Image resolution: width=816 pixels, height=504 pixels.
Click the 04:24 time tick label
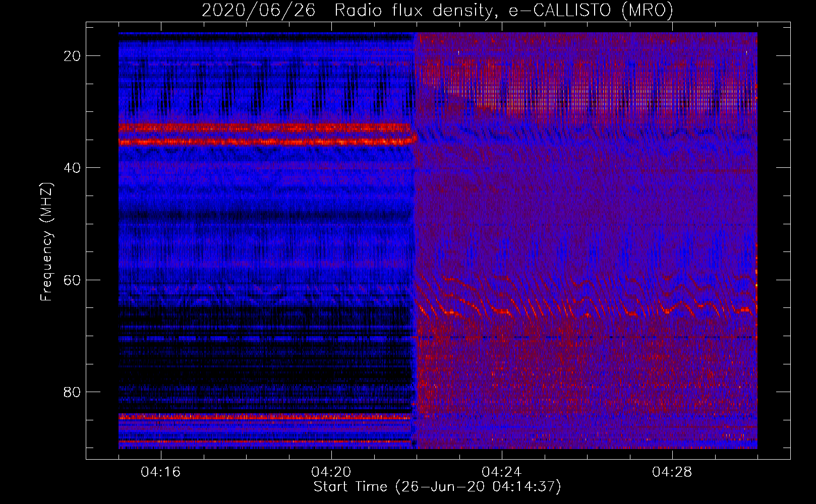point(502,472)
